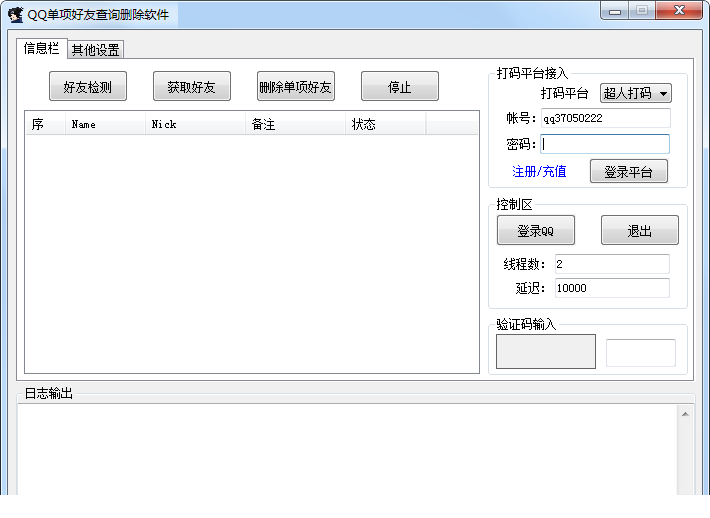Click the 备注 column header
This screenshot has height=518, width=710.
(x=295, y=124)
